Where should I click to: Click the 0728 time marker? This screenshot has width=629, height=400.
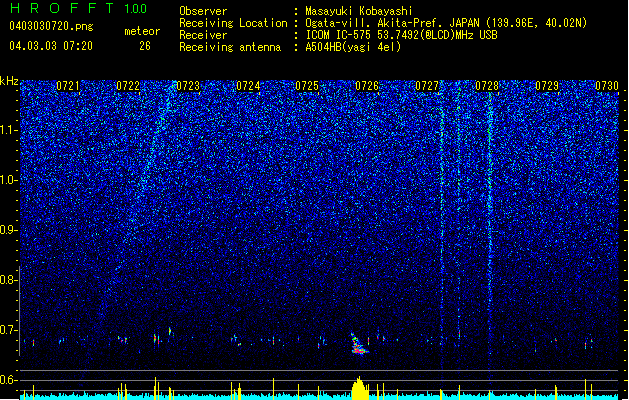tap(487, 86)
